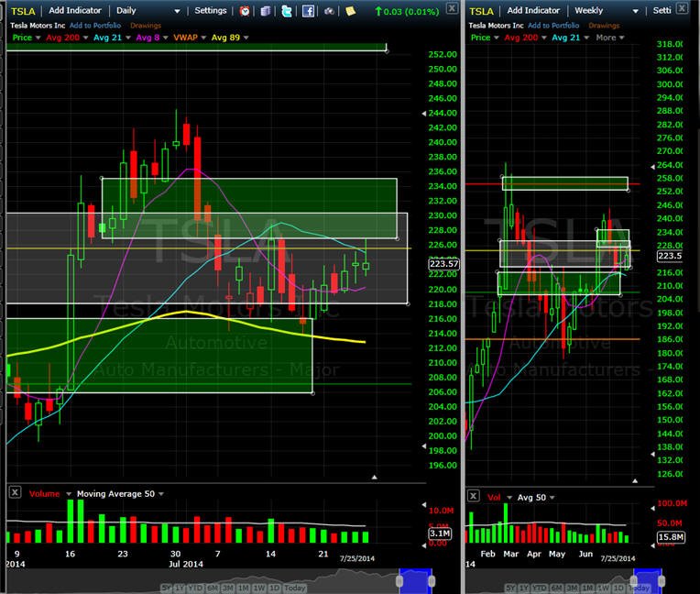The image size is (700, 594).
Task: Click the news pages icon in toolbar
Action: point(265,11)
